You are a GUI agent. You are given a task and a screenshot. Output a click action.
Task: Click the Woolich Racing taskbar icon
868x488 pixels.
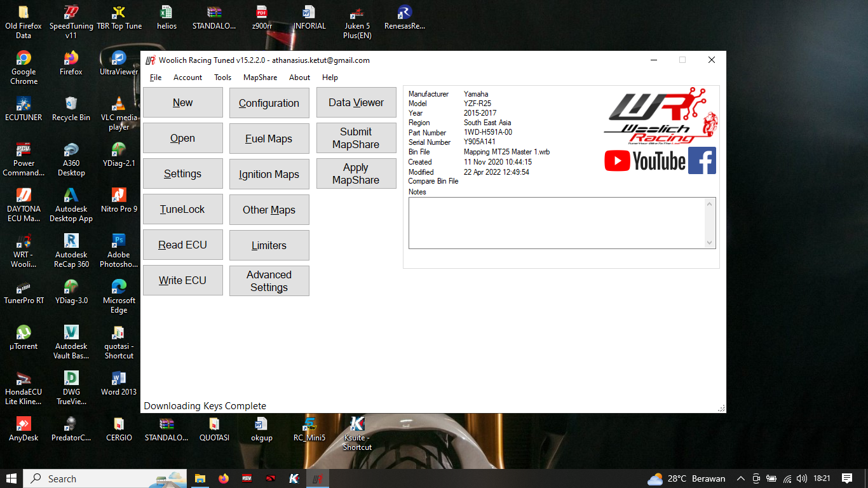click(x=317, y=478)
